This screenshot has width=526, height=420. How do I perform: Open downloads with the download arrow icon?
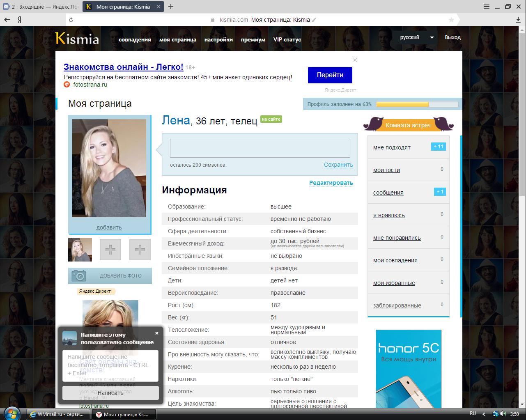coord(518,20)
